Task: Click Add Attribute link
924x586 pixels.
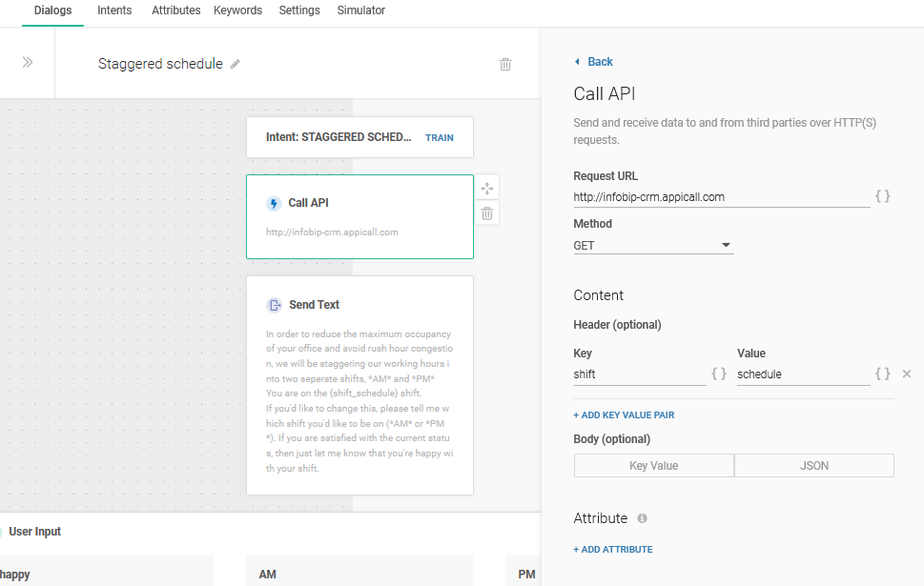Action: [x=613, y=550]
